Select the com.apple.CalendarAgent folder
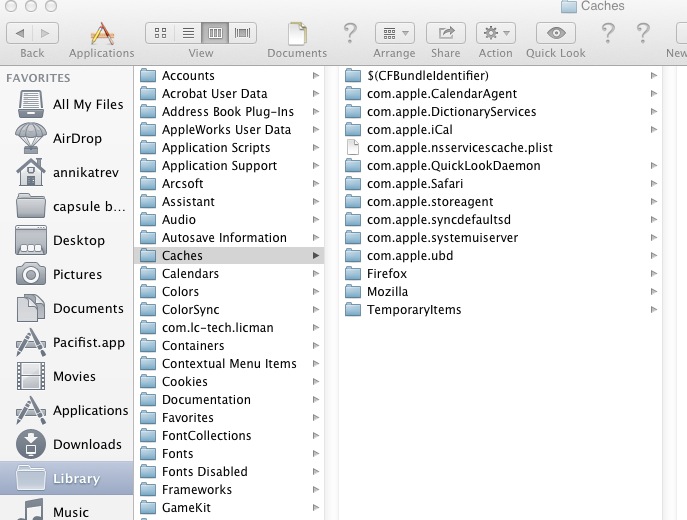 tap(500, 94)
